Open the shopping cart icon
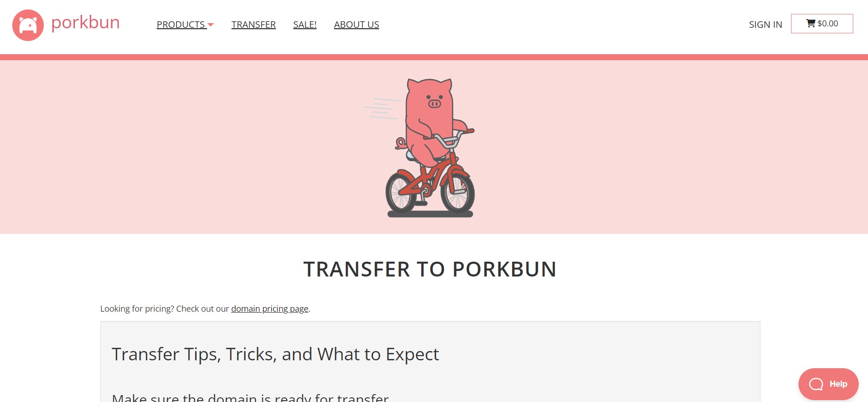The width and height of the screenshot is (868, 402). [x=811, y=23]
